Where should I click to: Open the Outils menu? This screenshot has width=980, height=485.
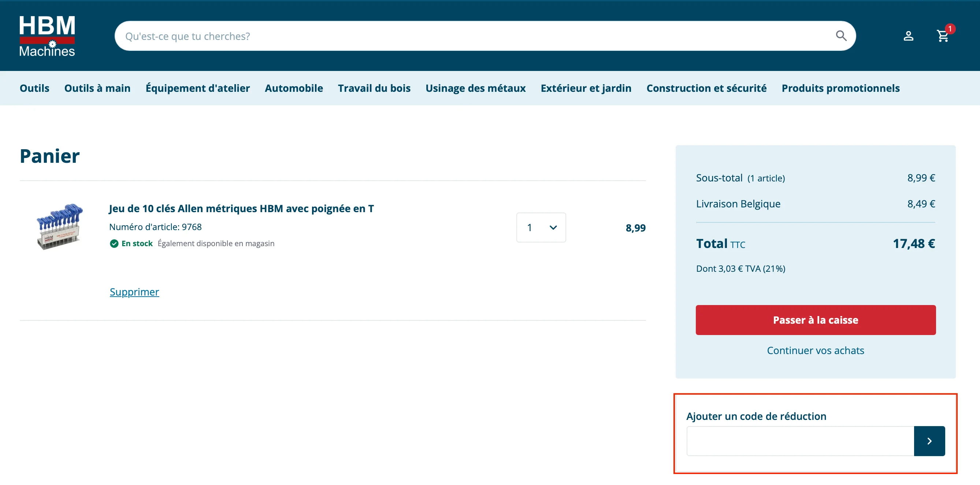pyautogui.click(x=34, y=88)
